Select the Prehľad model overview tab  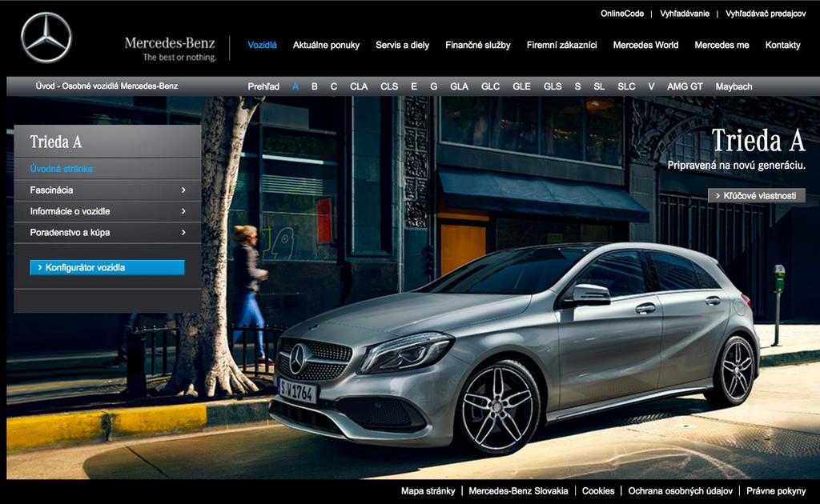tap(263, 86)
